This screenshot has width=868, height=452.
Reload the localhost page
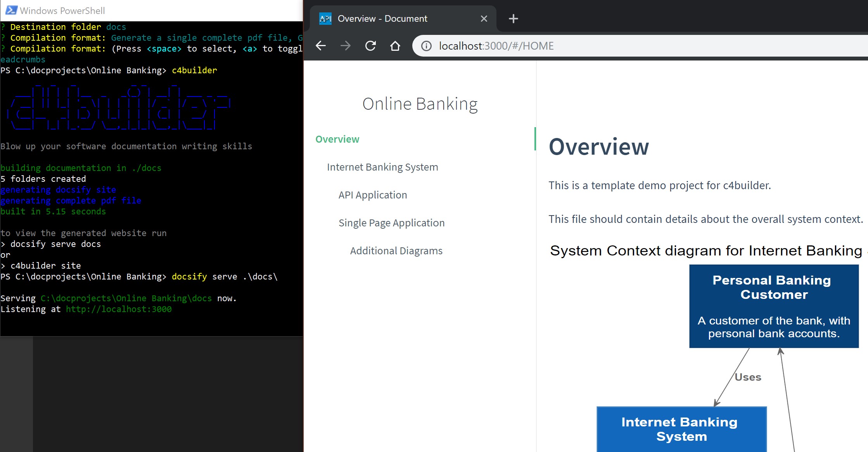click(370, 46)
